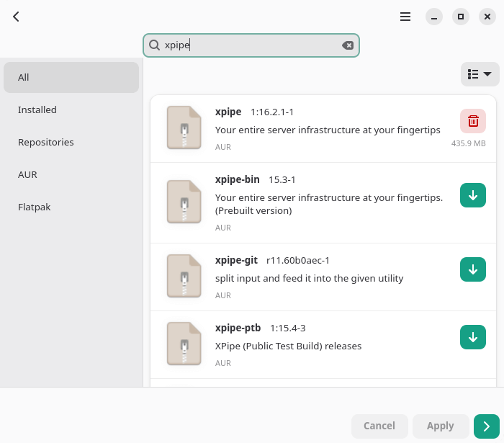
Task: Open the xpipe-bin package icon
Action: coord(184,202)
